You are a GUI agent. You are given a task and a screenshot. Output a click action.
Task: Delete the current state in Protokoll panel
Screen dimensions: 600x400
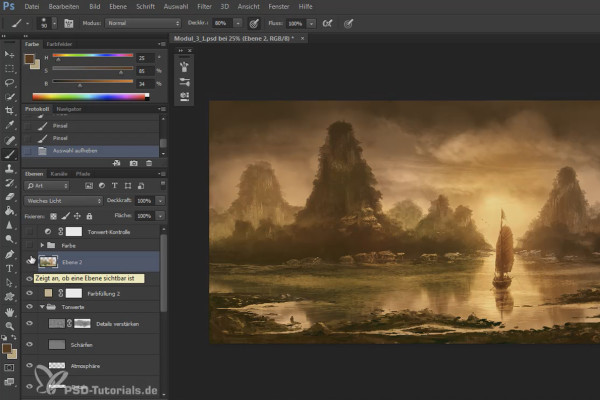pos(149,163)
